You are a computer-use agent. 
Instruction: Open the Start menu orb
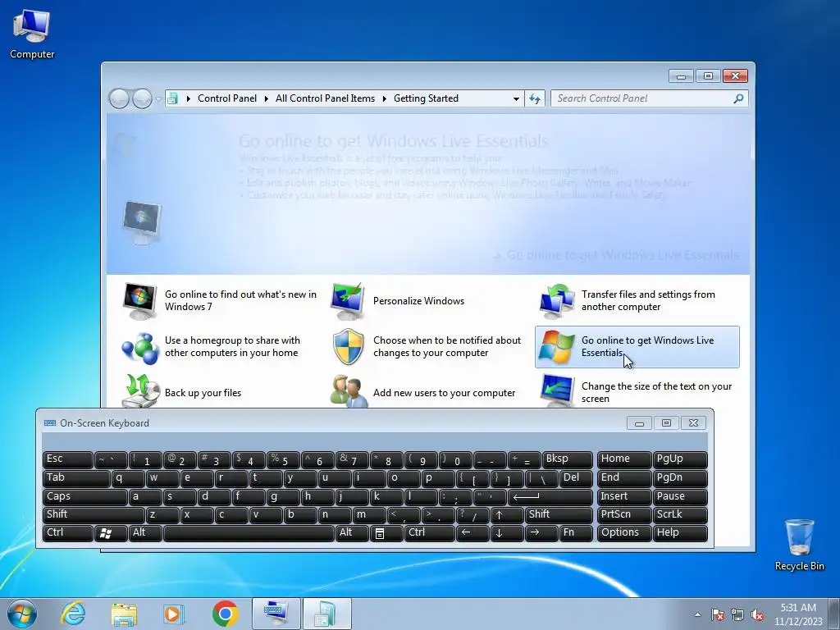tap(22, 614)
